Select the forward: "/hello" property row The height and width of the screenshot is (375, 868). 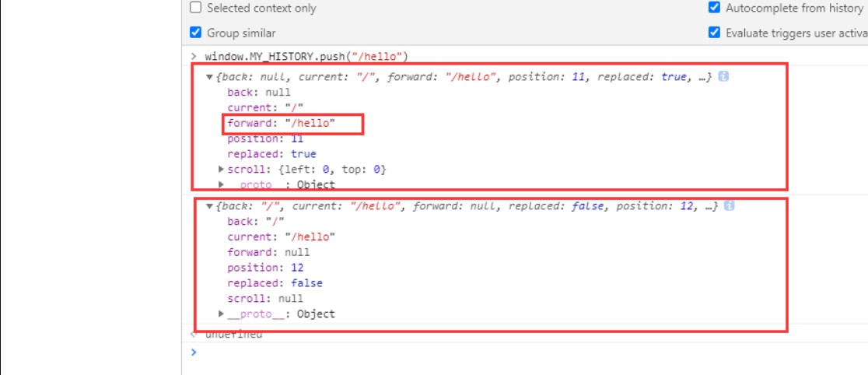[x=282, y=124]
